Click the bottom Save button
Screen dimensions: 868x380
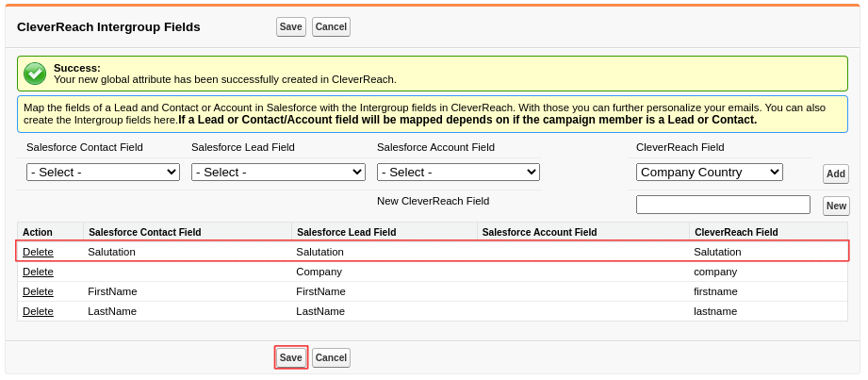tap(290, 357)
